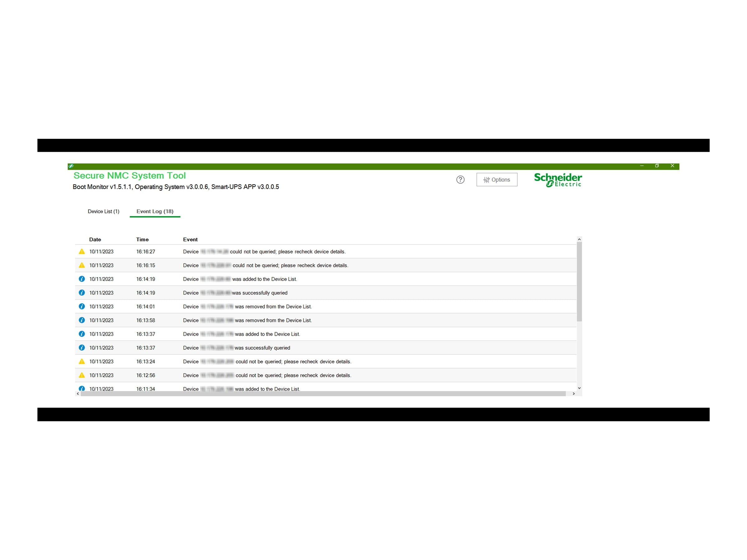Click the warning triangle icon for 16:16:15 event

click(82, 265)
